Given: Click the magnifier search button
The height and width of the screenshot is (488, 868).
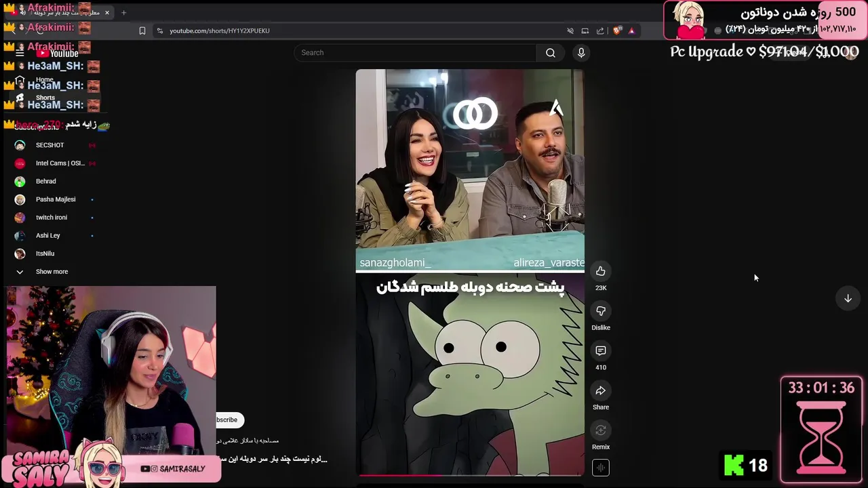Looking at the screenshot, I should [551, 53].
